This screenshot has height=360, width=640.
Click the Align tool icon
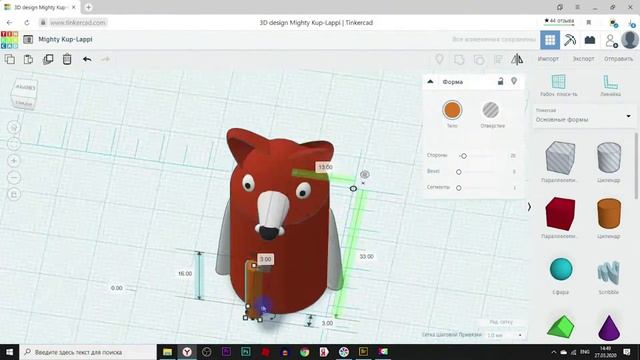498,59
